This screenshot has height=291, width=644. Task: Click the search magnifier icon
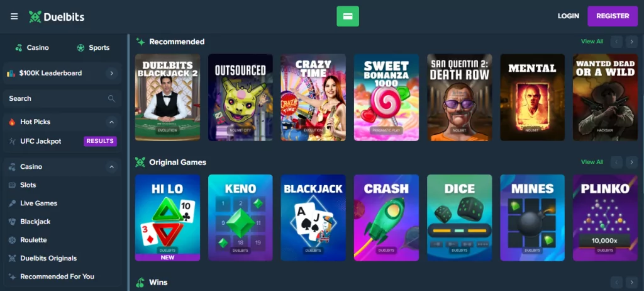click(x=111, y=98)
